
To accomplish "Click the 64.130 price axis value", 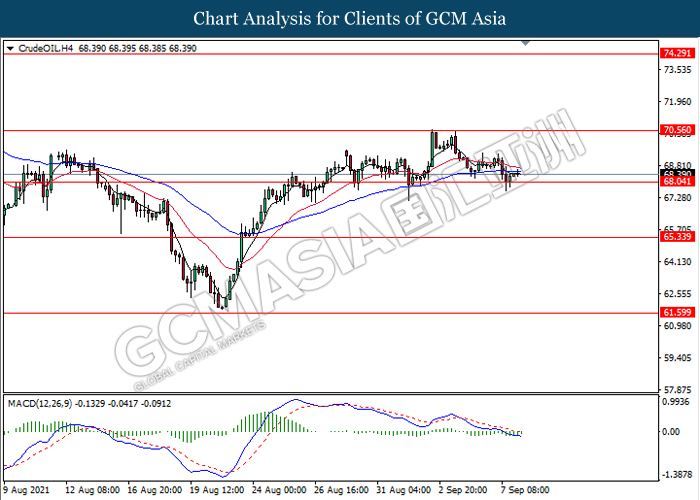I will coord(677,262).
